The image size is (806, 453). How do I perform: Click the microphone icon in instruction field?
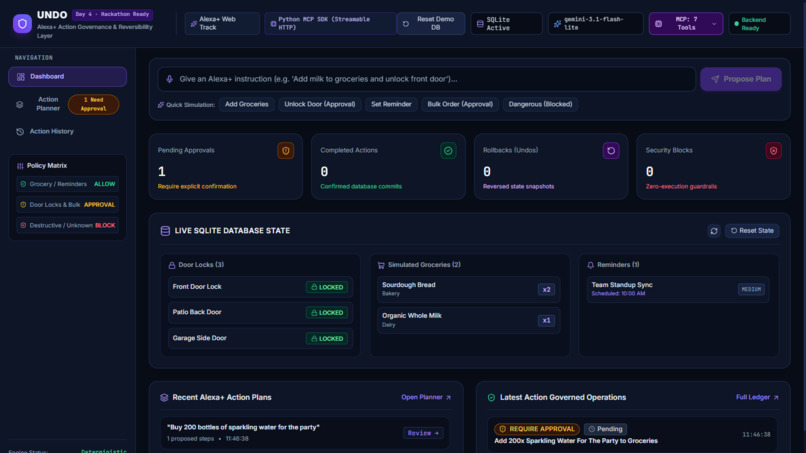pyautogui.click(x=170, y=79)
